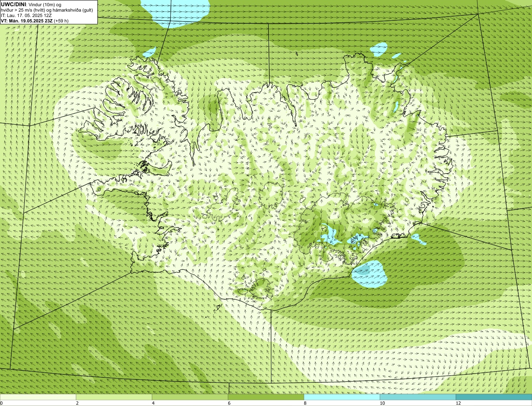Click the 4–6 m/s green legend segment
The height and width of the screenshot is (406, 532).
click(190, 397)
